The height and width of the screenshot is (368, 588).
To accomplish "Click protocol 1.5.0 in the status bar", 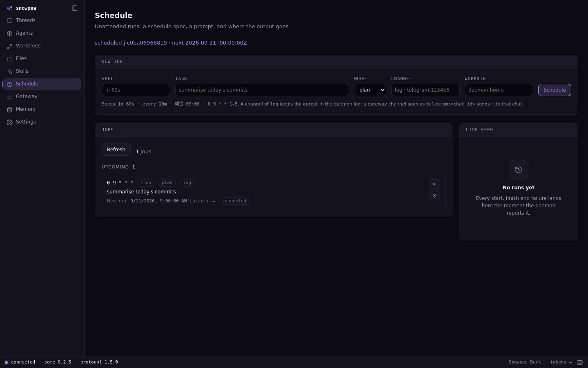I will pos(99,362).
